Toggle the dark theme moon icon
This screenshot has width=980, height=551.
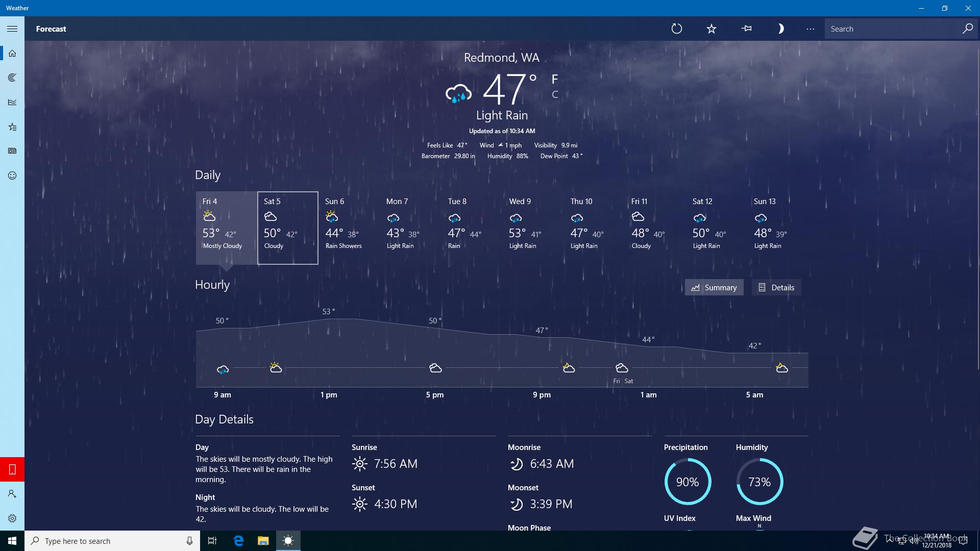coord(780,29)
